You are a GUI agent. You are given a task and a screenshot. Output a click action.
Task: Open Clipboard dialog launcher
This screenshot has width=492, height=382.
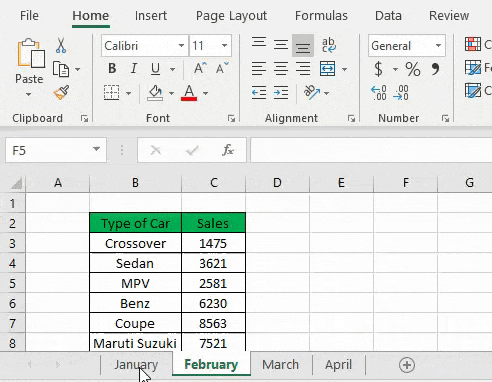point(84,118)
